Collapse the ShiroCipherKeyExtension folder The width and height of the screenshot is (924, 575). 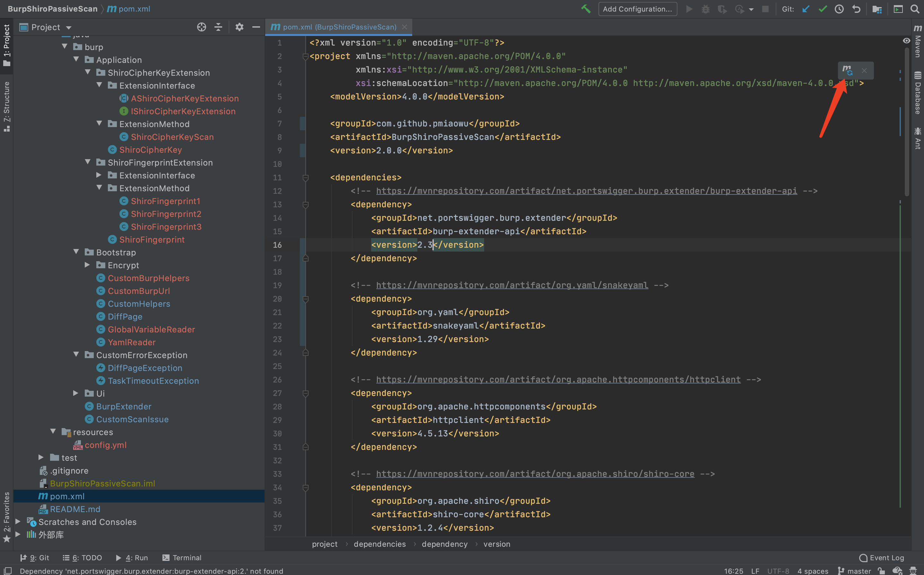coord(88,72)
